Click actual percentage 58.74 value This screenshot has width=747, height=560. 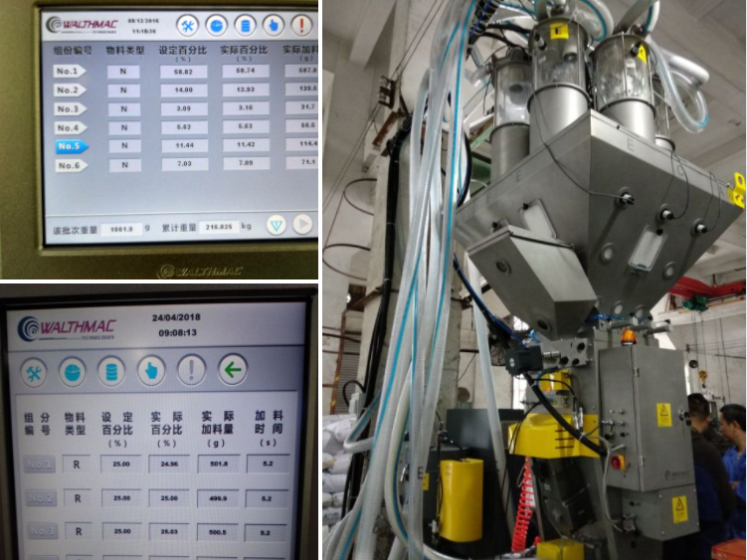click(246, 71)
